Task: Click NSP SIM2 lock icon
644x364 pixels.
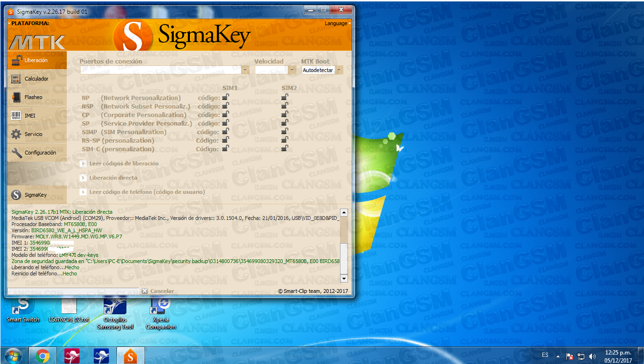Action: (x=285, y=106)
